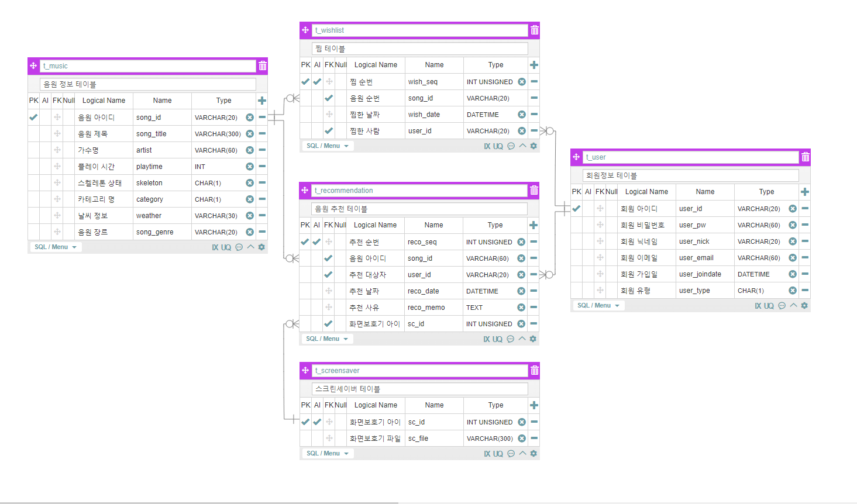Click the 스켈레톤 상태 logical name cell

(x=104, y=183)
